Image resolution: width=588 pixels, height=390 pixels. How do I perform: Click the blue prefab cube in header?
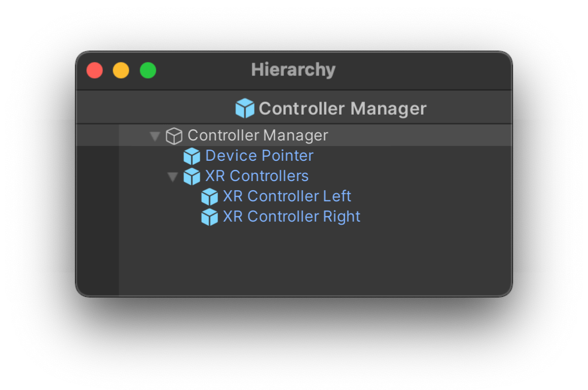pyautogui.click(x=245, y=108)
